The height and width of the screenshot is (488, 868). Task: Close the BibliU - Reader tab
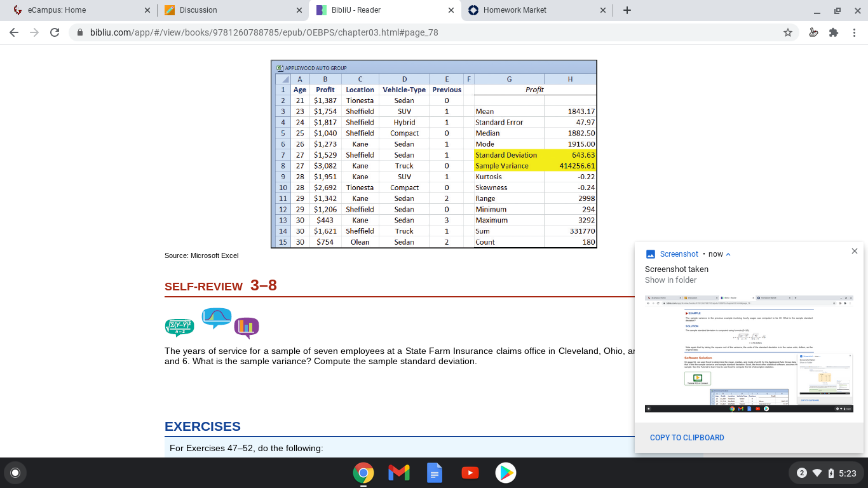point(451,10)
